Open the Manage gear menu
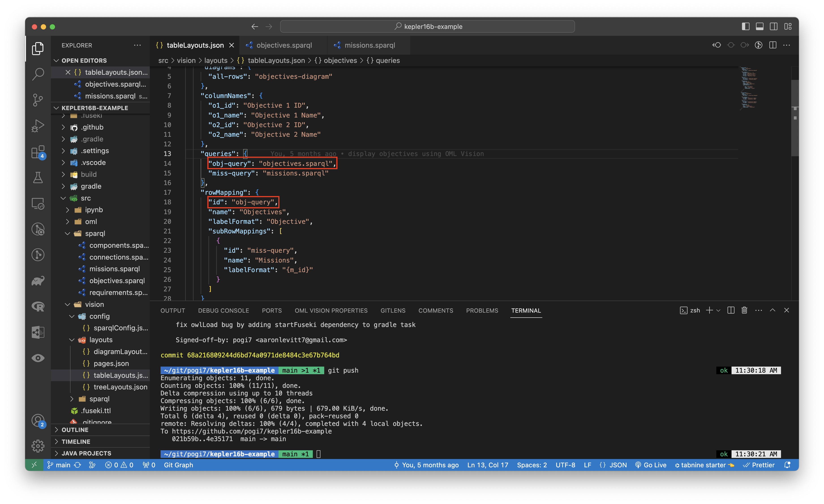This screenshot has height=504, width=824. (x=38, y=446)
